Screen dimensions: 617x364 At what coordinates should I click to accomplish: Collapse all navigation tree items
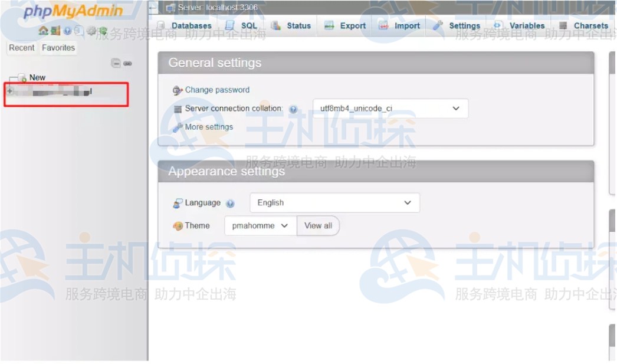pyautogui.click(x=116, y=63)
